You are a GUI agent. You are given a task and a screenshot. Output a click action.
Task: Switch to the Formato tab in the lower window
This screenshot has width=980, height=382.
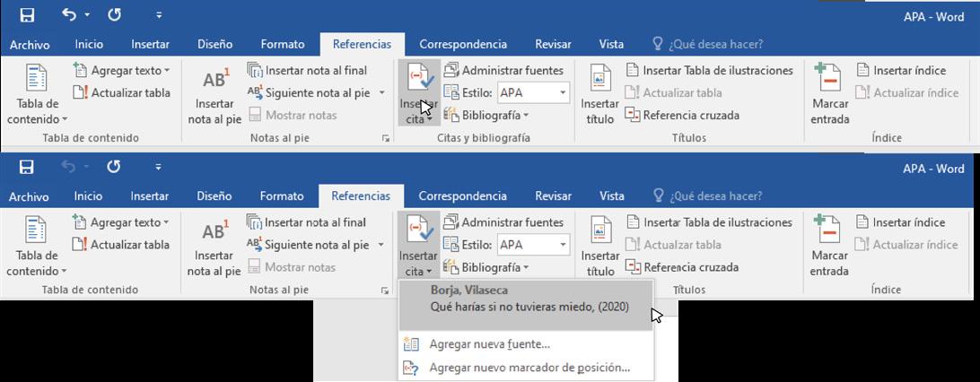(282, 196)
